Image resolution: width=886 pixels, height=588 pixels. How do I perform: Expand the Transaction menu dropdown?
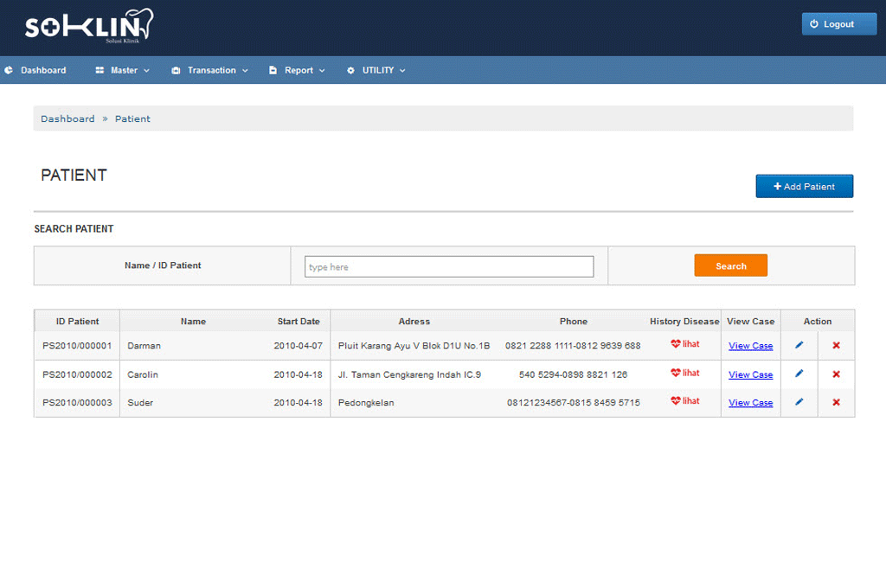(x=210, y=71)
